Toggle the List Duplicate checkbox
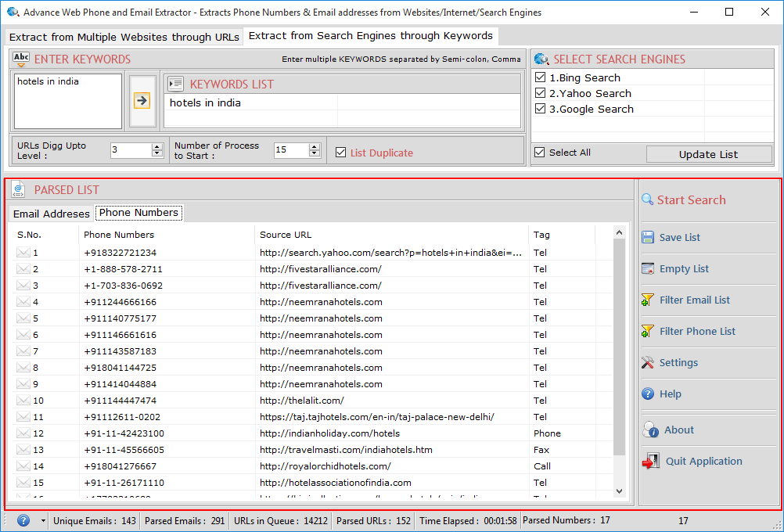The width and height of the screenshot is (784, 532). (340, 153)
